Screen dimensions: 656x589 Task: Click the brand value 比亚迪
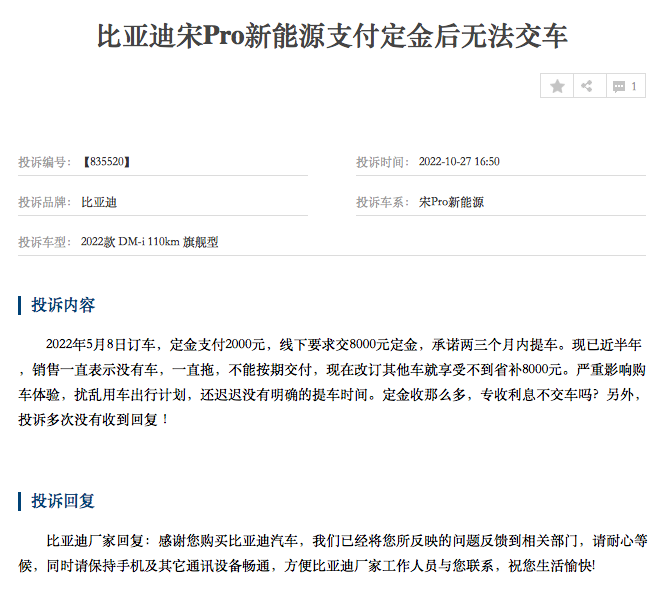pos(99,202)
